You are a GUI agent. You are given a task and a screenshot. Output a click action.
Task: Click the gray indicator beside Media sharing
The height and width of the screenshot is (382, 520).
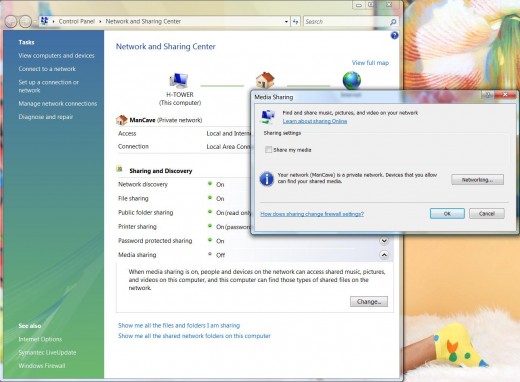(210, 254)
